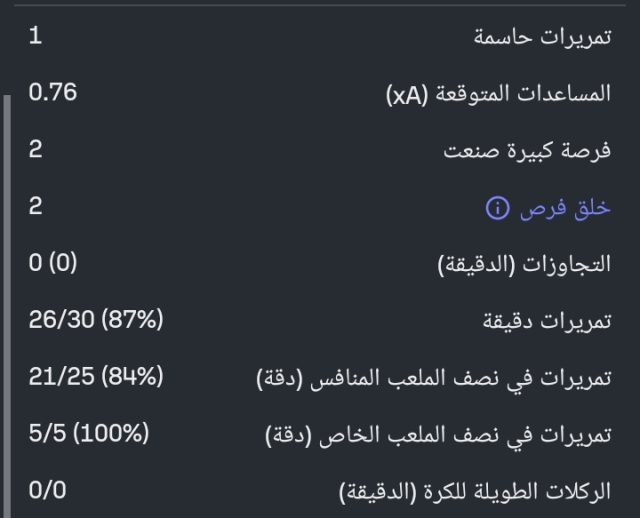Image resolution: width=640 pixels, height=518 pixels.
Task: Click the vertical scrollbar on left edge
Action: click(x=8, y=300)
